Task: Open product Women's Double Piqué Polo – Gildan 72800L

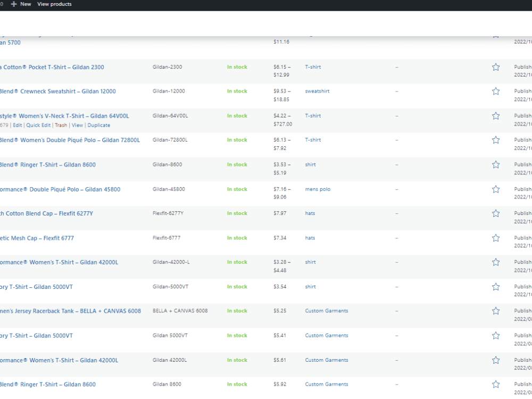Action: pos(70,140)
